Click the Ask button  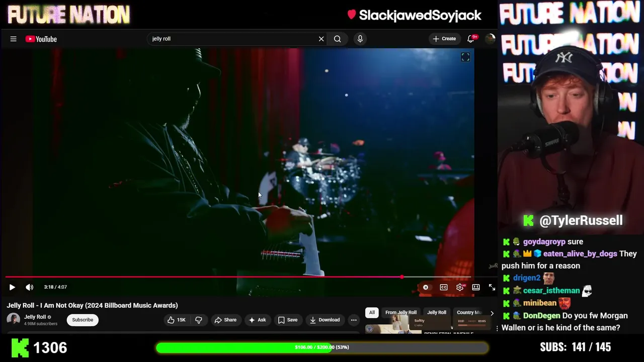point(257,320)
